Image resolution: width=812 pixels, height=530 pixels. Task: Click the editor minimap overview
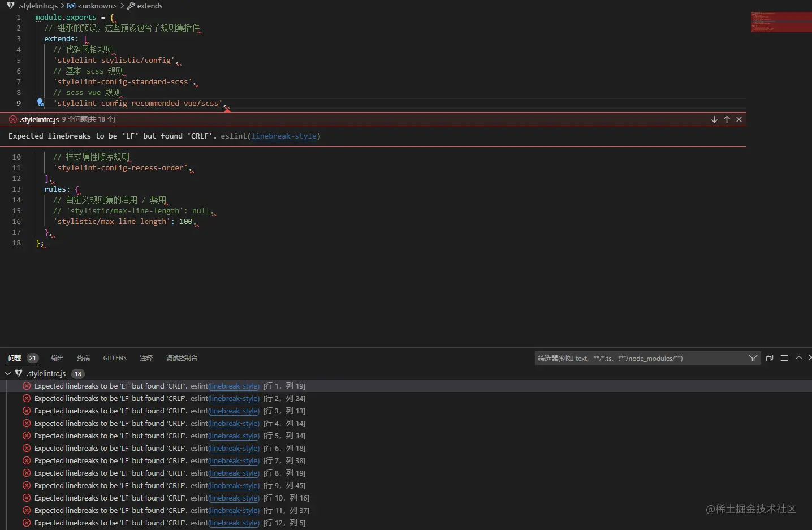[x=781, y=21]
